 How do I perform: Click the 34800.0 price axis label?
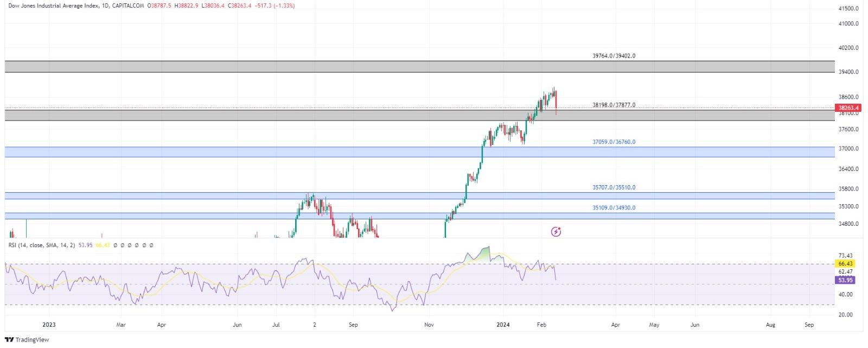[848, 224]
